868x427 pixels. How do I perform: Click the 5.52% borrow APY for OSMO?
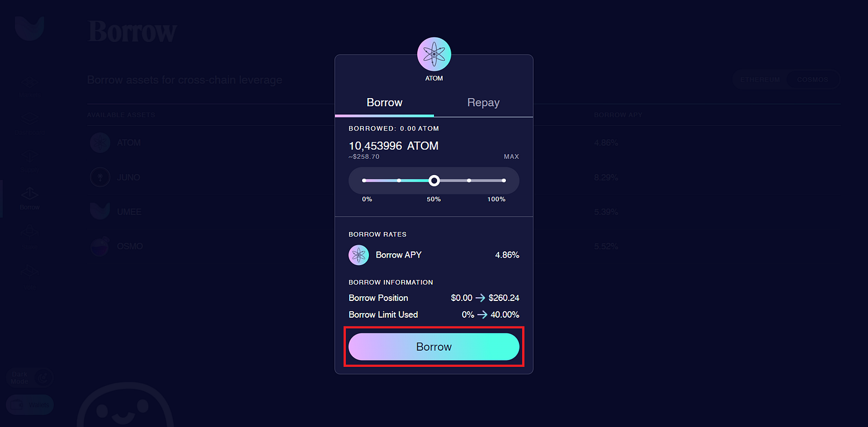pos(606,246)
